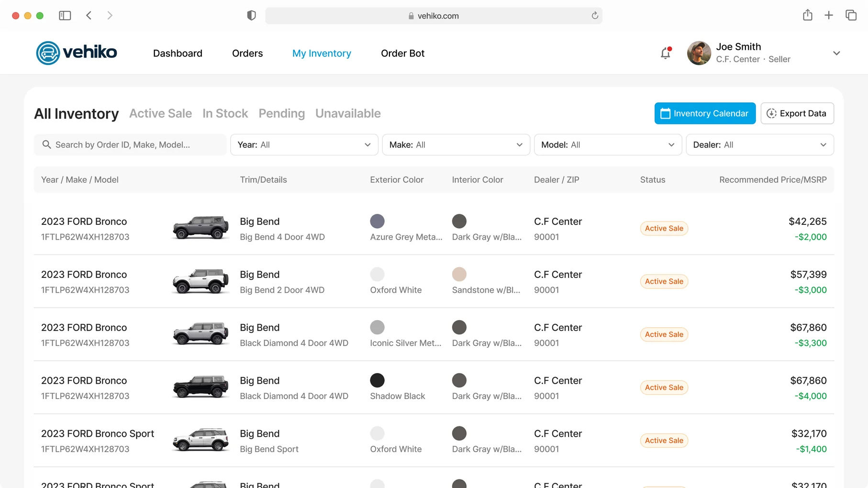This screenshot has height=488, width=868.
Task: Reload the vehiko.com page
Action: pyautogui.click(x=595, y=16)
